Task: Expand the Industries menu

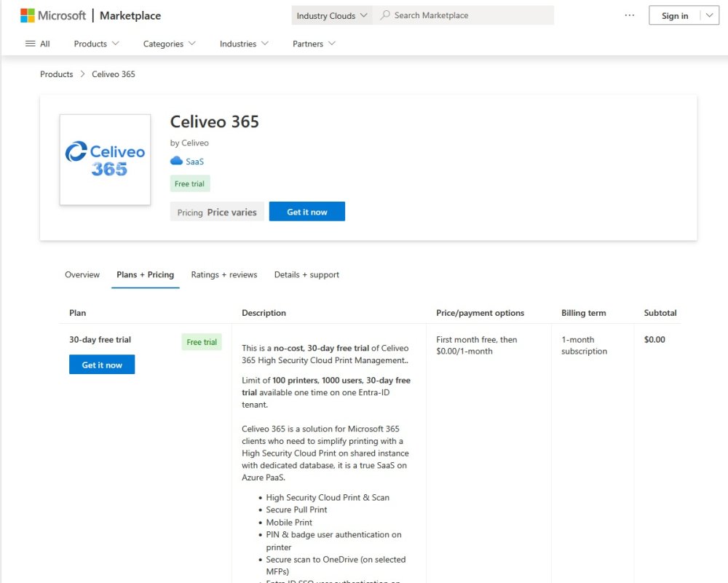Action: 244,44
